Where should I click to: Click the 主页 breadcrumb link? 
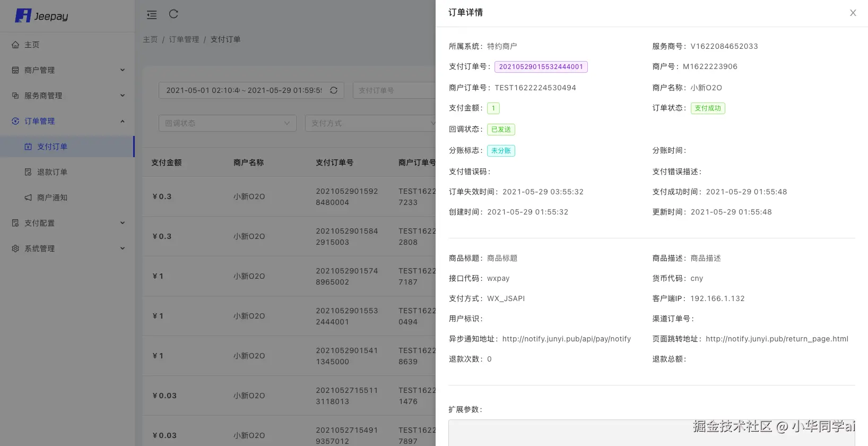tap(150, 39)
